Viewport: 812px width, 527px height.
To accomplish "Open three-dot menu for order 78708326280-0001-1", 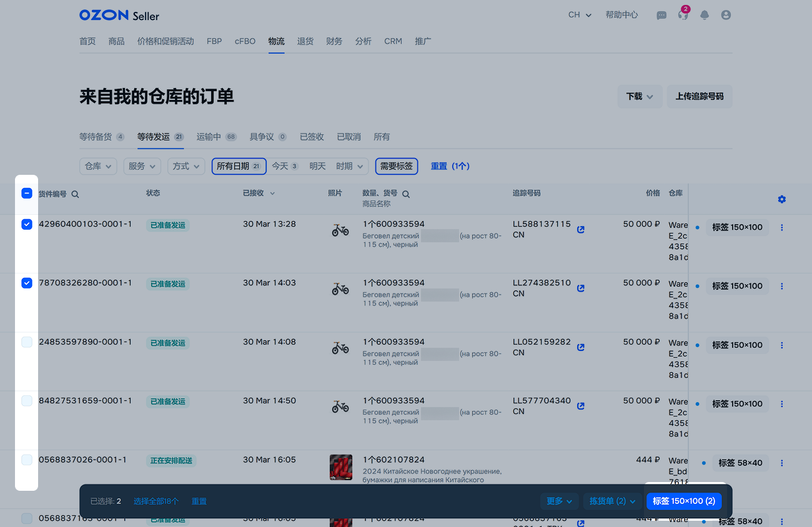I will (x=781, y=286).
